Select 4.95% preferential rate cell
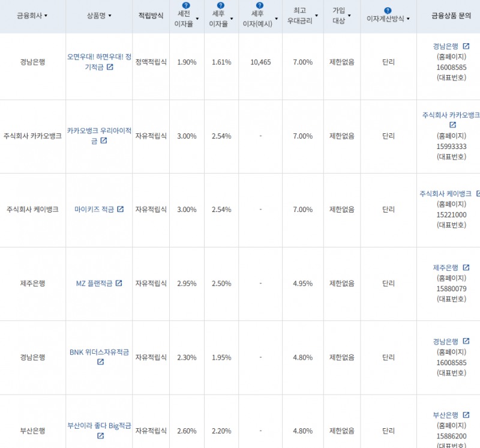480x448 pixels. coord(303,283)
